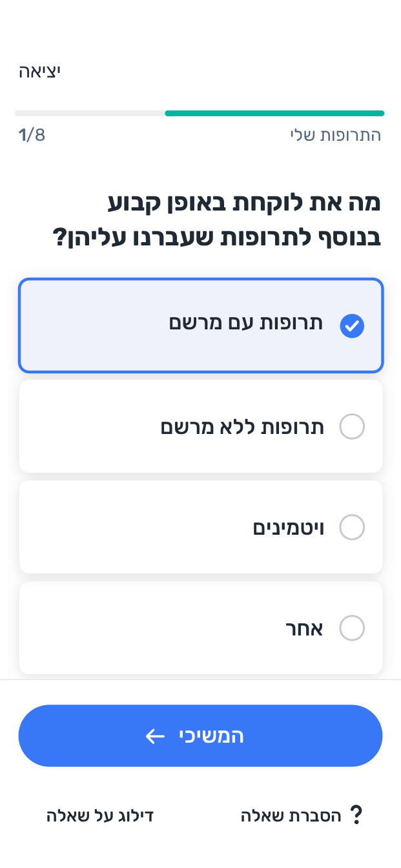The height and width of the screenshot is (868, 401).
Task: Open the הסברת שאלה explanation link
Action: 291,816
